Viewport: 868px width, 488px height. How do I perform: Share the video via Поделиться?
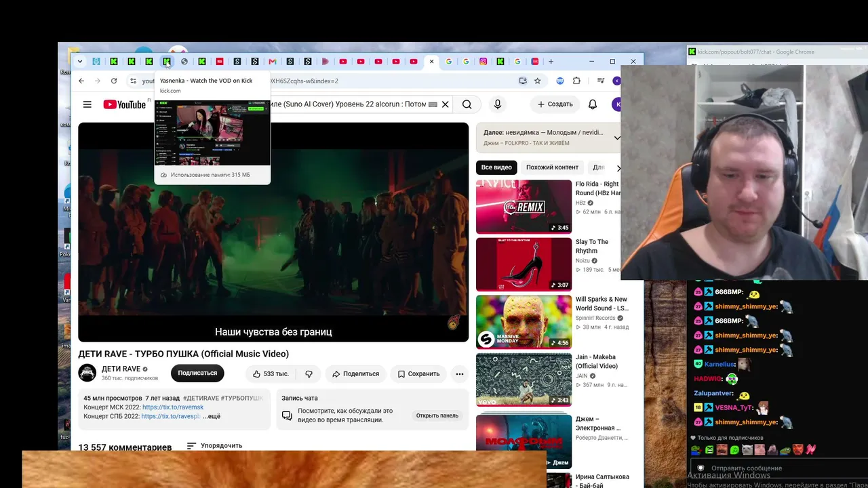coord(355,373)
